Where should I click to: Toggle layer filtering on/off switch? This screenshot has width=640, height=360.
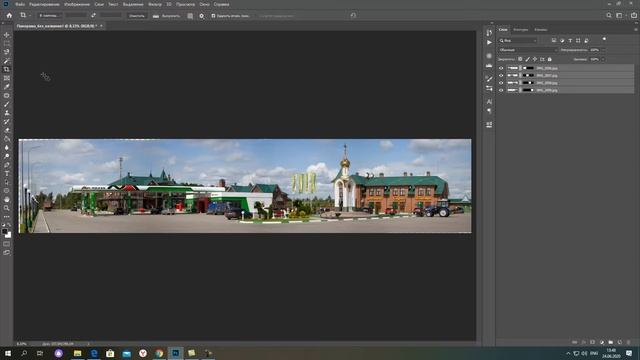pyautogui.click(x=604, y=39)
